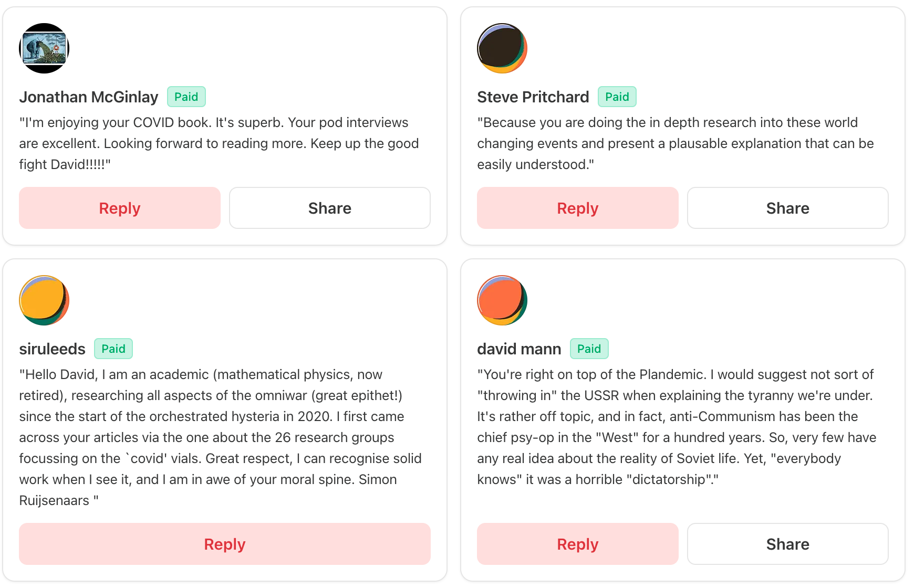Click david mann's orange profile avatar
This screenshot has height=588, width=914.
pos(502,300)
